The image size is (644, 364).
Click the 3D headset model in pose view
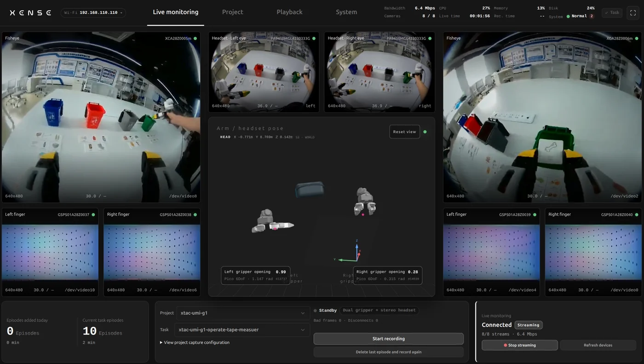coord(310,189)
